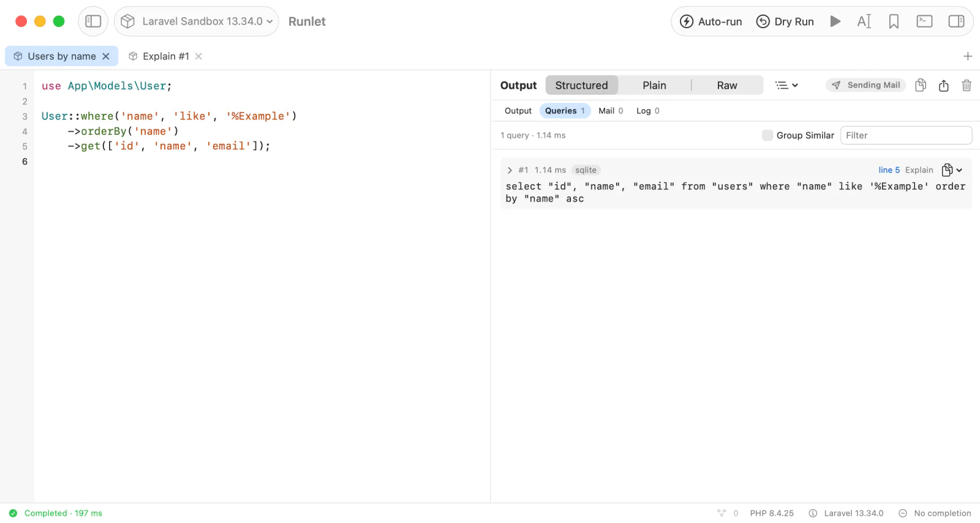Click the 'select "id"' SQL query text
The width and height of the screenshot is (980, 523).
point(736,192)
